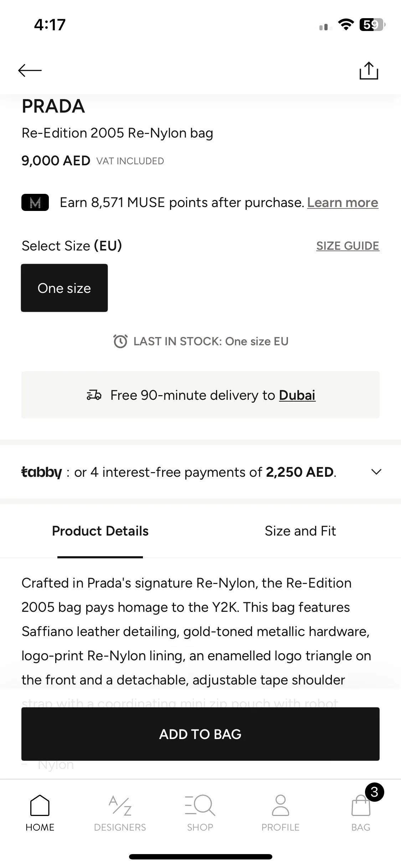Viewport: 401px width, 868px height.
Task: Tap the clock icon beside Last in Stock
Action: (x=120, y=341)
